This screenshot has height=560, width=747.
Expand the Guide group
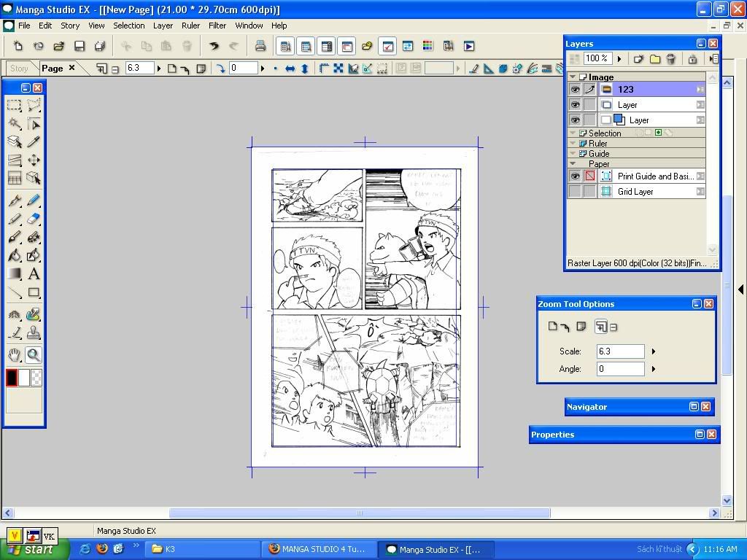pos(573,153)
